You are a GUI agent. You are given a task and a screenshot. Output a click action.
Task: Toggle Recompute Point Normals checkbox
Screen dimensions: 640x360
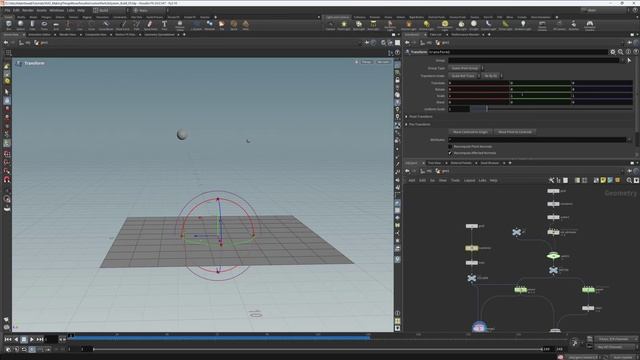pos(450,147)
